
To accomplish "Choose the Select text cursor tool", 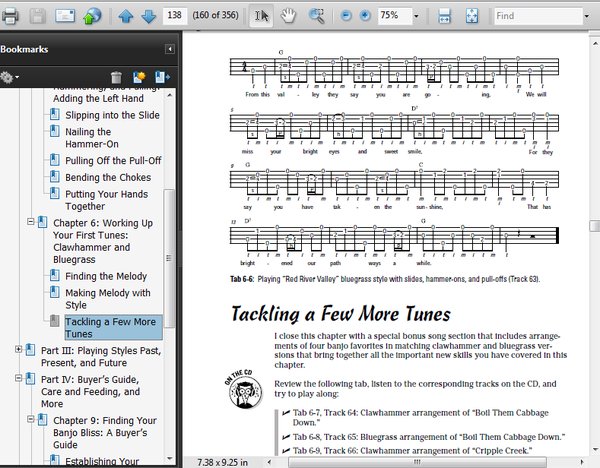I will 261,16.
